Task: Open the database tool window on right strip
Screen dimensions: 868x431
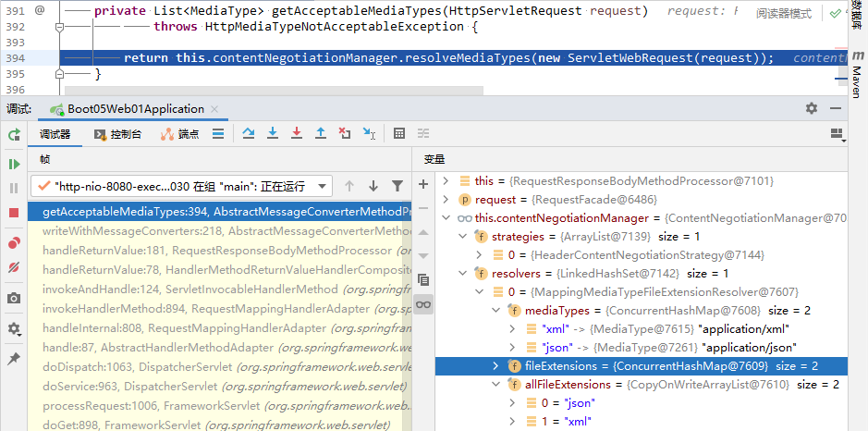Action: [858, 17]
